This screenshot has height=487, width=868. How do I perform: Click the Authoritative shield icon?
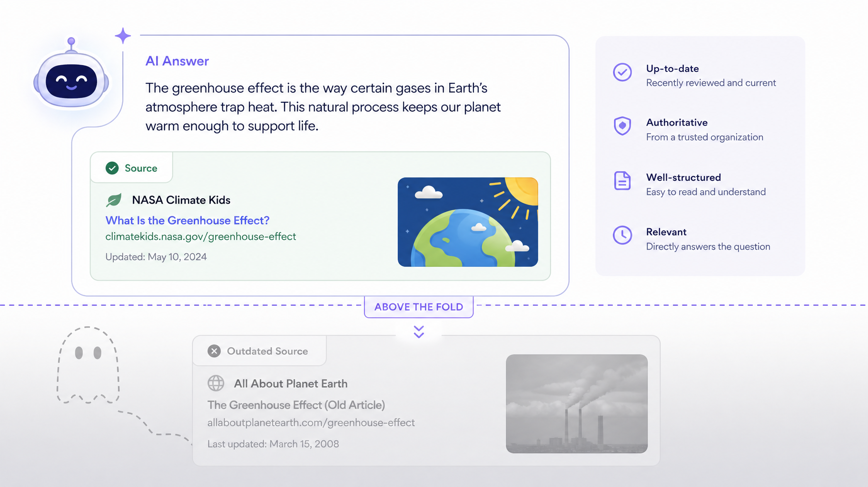[622, 126]
